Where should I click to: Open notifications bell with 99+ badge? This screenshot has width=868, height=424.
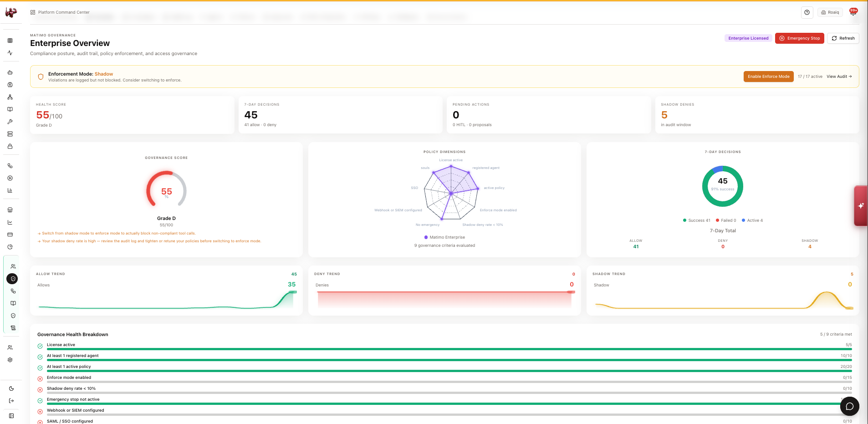coord(853,12)
